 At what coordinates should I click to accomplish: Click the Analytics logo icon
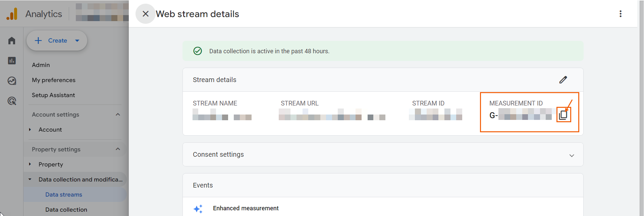tap(12, 14)
